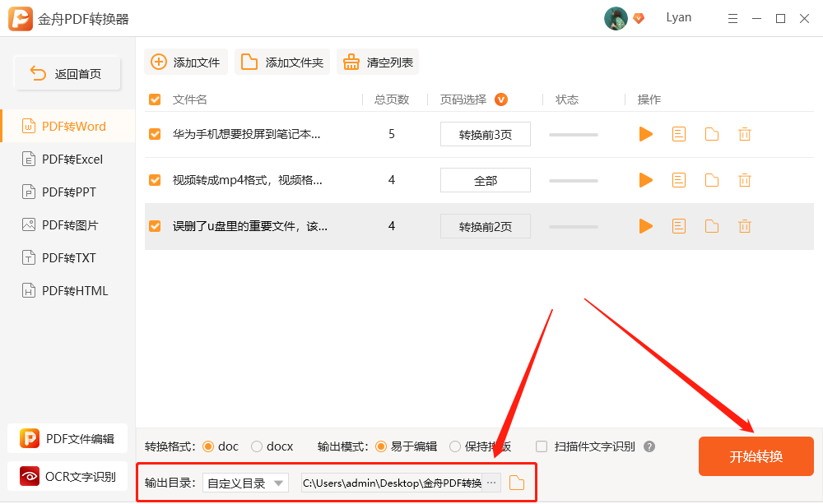This screenshot has width=823, height=504.
Task: Open OCR文字识别 tool
Action: [x=67, y=476]
